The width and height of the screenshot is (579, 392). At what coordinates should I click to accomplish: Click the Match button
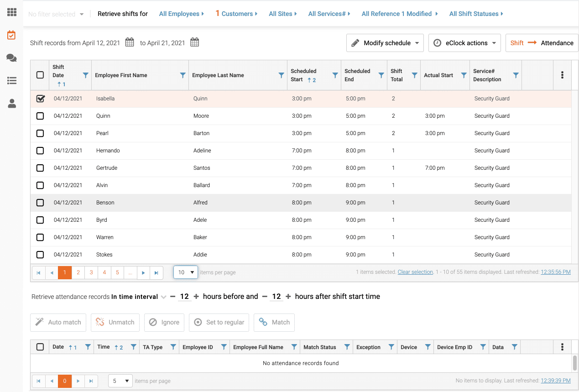[274, 322]
